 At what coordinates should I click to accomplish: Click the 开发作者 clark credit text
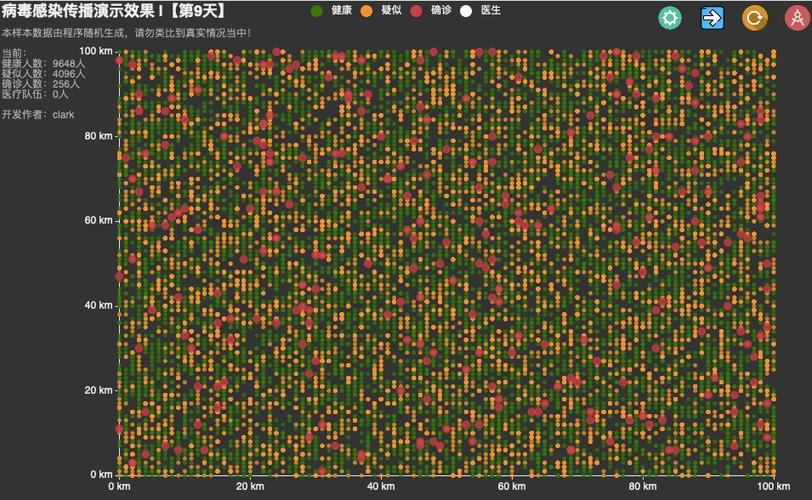pos(38,114)
